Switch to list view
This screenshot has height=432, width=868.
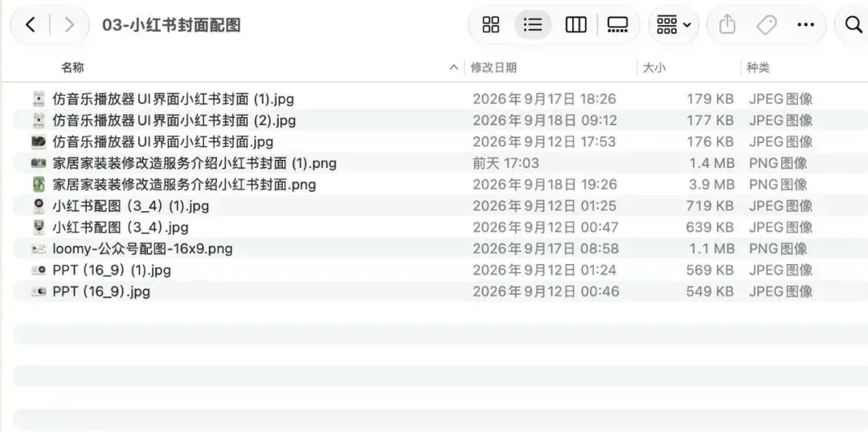pyautogui.click(x=533, y=24)
